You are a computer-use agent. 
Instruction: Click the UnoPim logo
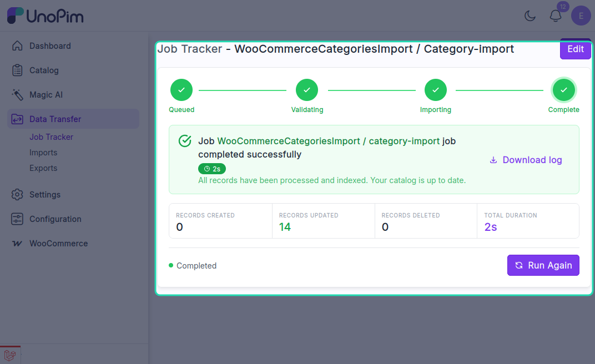point(45,16)
